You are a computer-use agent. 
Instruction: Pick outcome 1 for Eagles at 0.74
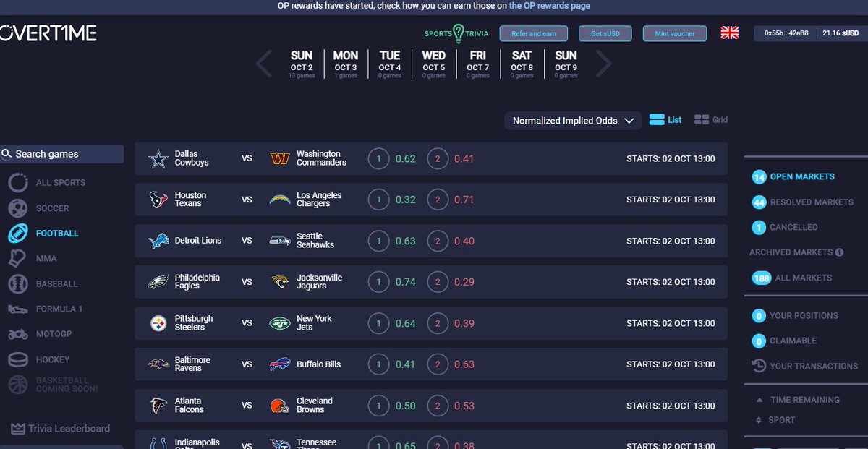coord(378,282)
